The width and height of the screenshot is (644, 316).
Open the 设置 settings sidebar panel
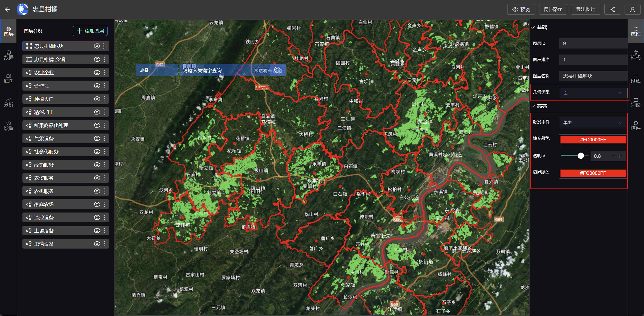(x=9, y=126)
